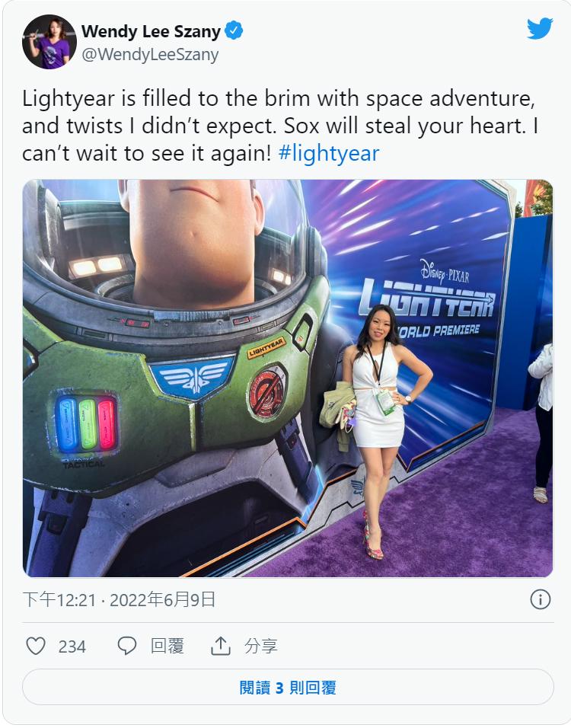Like the tweet with heart icon
The width and height of the screenshot is (571, 728).
click(x=36, y=646)
